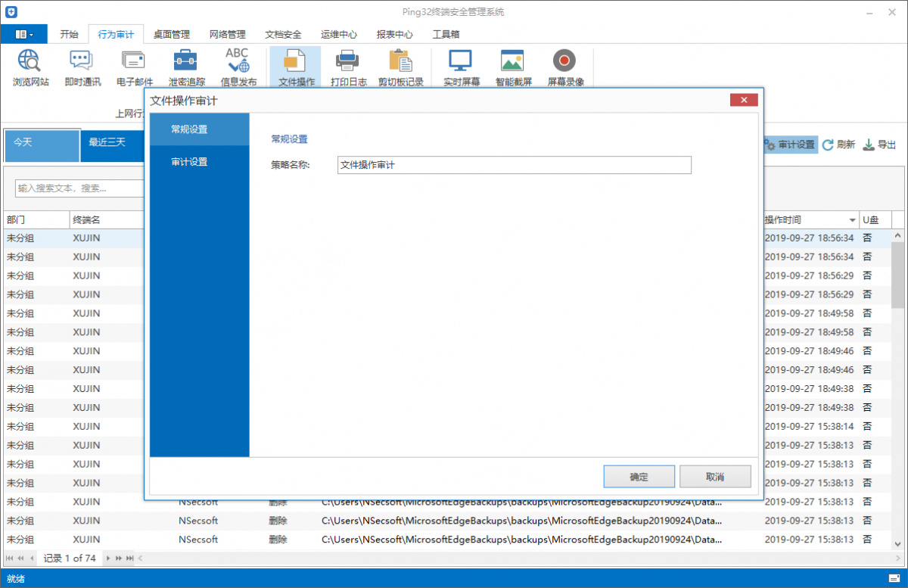Go to last record navigator arrow
Screen dimensions: 908x588
[x=130, y=558]
